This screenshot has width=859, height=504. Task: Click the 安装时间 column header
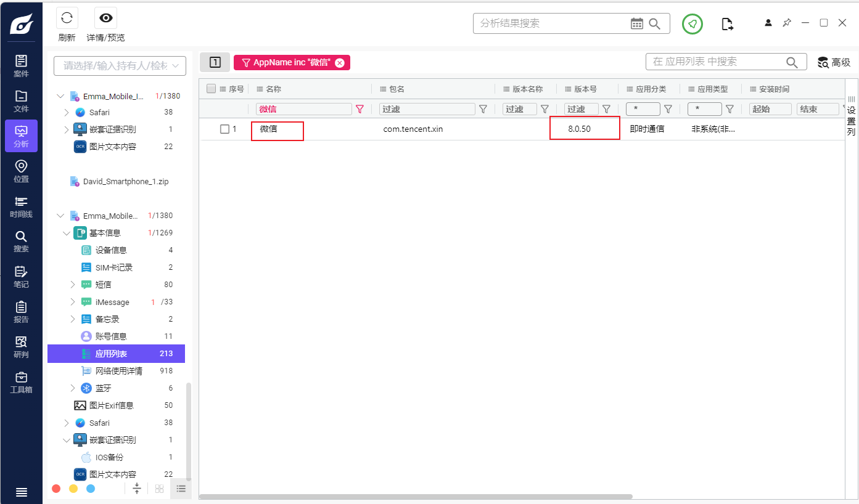point(792,89)
